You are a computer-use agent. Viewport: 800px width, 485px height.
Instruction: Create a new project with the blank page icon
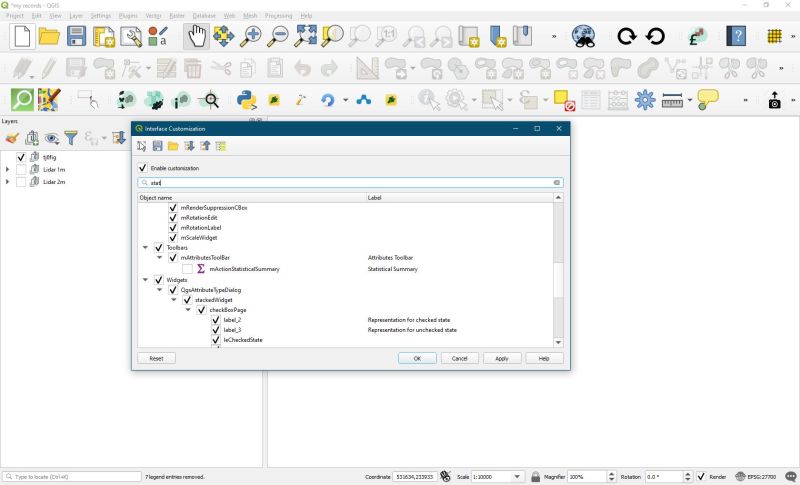click(22, 36)
